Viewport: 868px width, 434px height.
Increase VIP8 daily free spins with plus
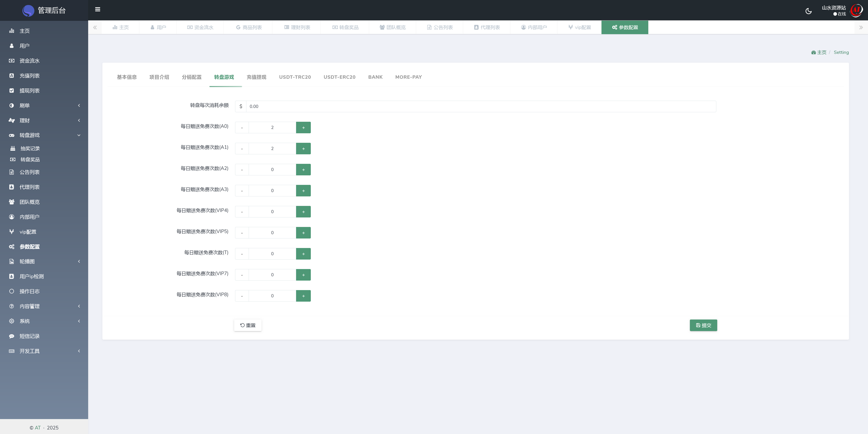click(x=303, y=296)
